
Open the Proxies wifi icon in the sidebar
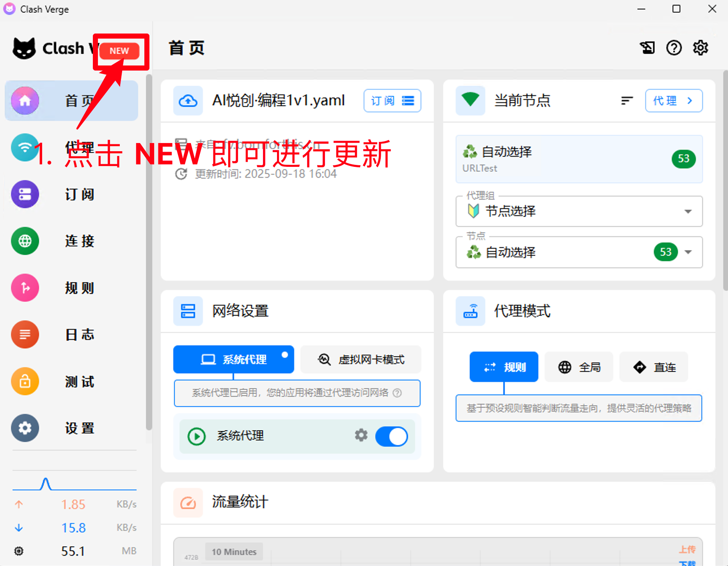click(25, 147)
